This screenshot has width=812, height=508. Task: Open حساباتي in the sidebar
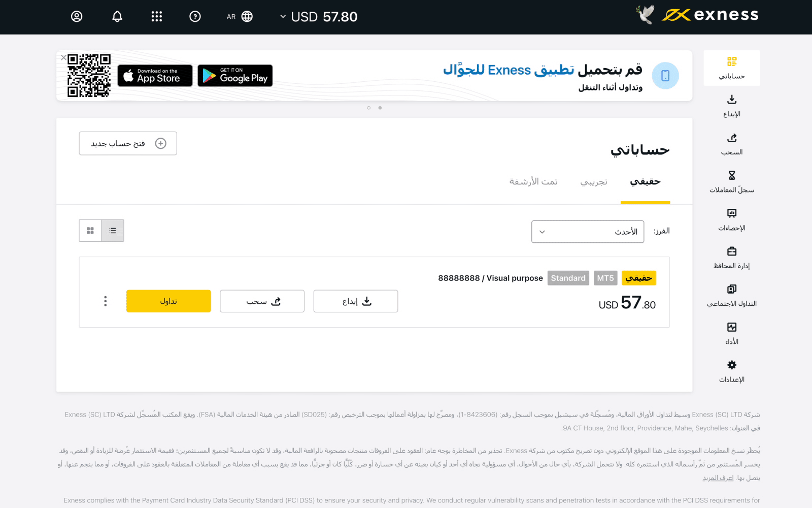point(732,68)
